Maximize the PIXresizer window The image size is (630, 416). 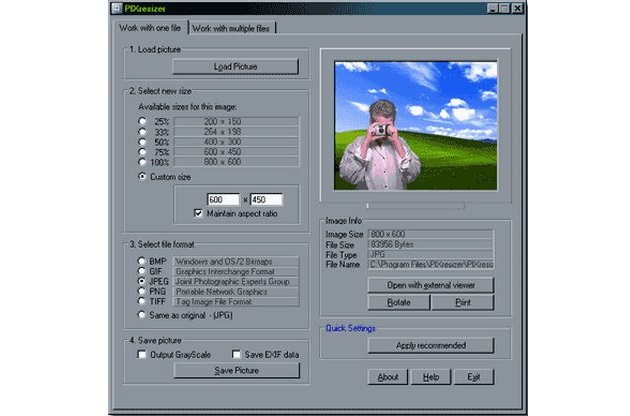click(504, 8)
